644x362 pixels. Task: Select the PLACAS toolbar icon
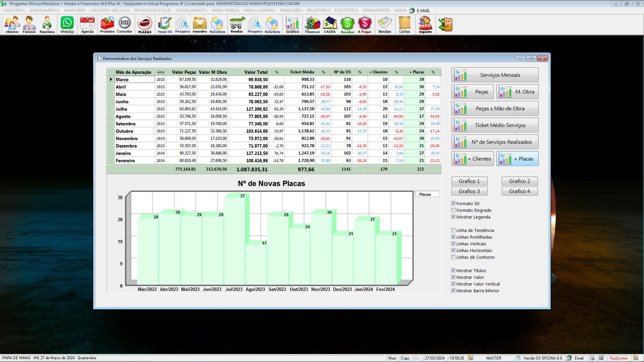tap(145, 25)
